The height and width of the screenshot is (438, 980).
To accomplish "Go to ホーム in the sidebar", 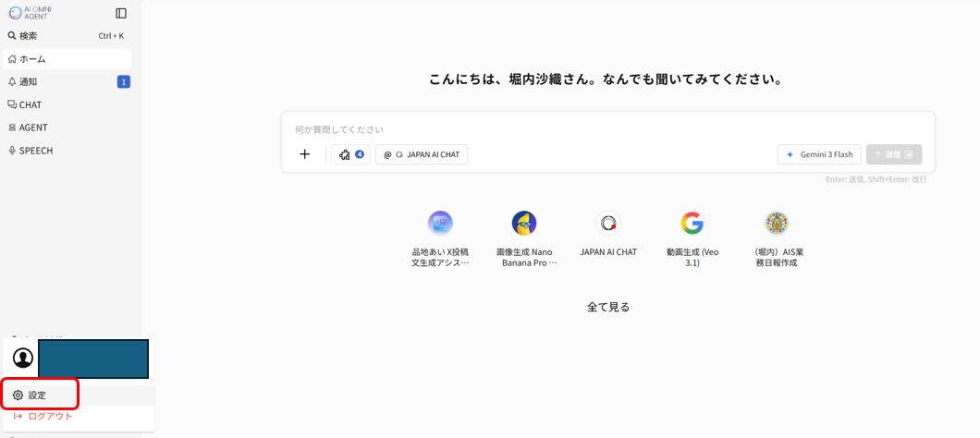I will 67,59.
